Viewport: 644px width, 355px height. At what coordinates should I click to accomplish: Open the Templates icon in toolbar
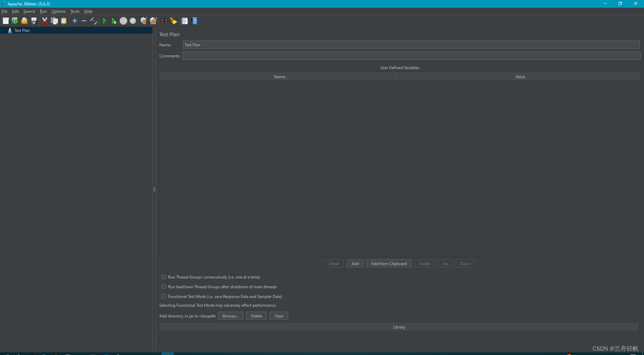15,21
